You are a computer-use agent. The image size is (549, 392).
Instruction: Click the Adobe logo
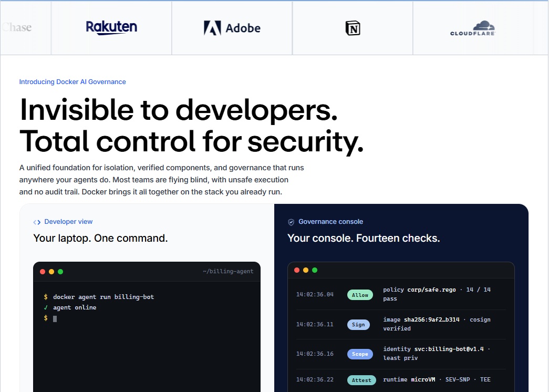click(232, 28)
